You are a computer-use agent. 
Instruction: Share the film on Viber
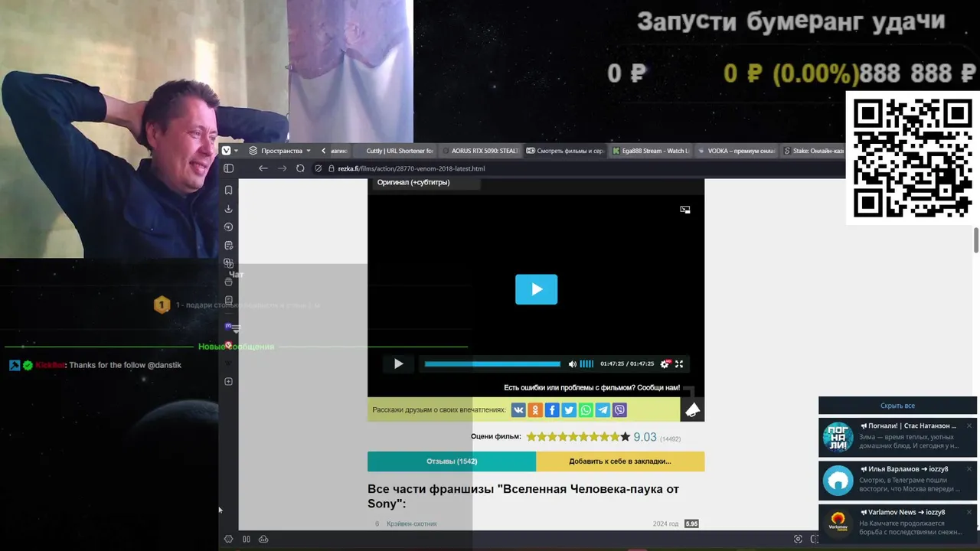click(x=619, y=410)
